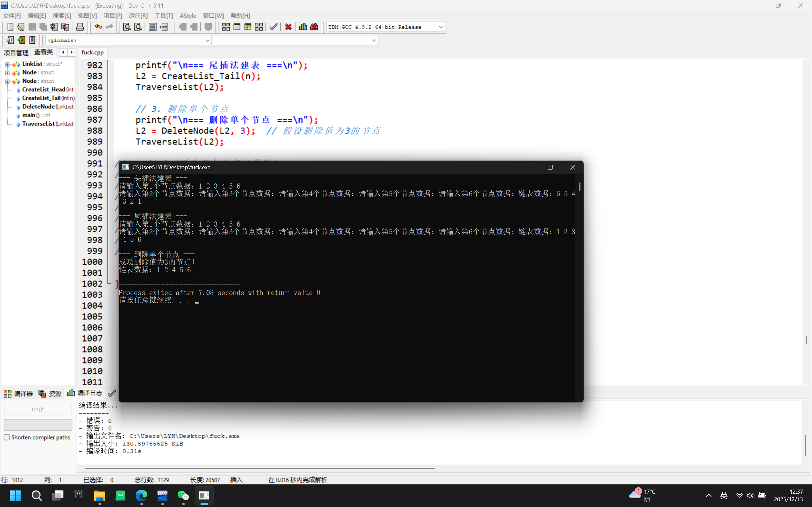Viewport: 812px width, 507px height.
Task: Enable the Shorten compiler paths checkbox
Action: click(7, 437)
